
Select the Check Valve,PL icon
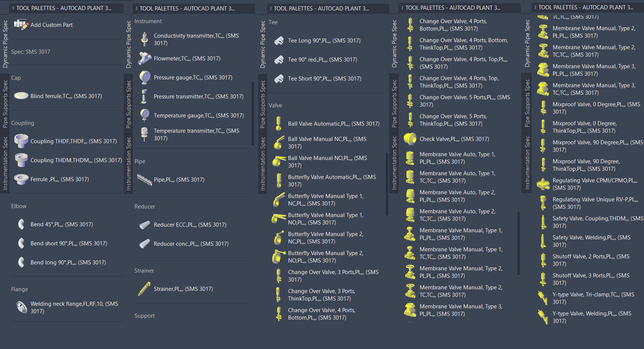click(410, 139)
